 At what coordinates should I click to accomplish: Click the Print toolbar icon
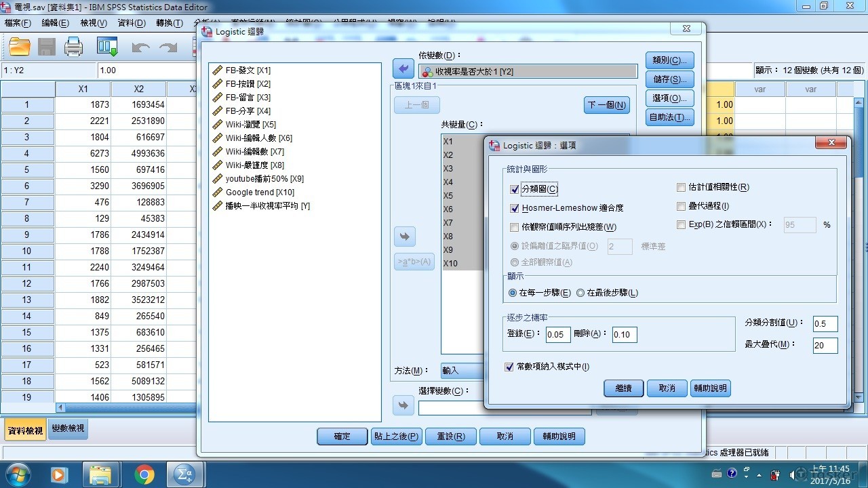pos(73,47)
